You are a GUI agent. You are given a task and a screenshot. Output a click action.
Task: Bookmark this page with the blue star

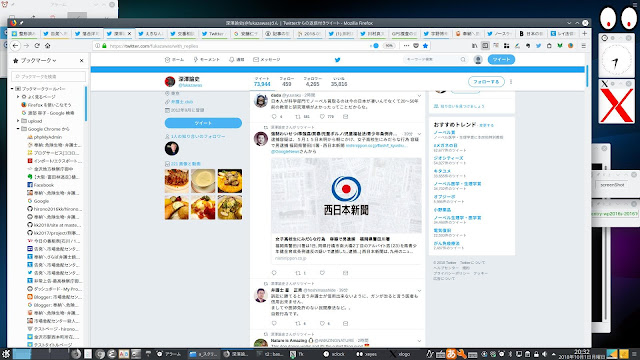point(425,46)
